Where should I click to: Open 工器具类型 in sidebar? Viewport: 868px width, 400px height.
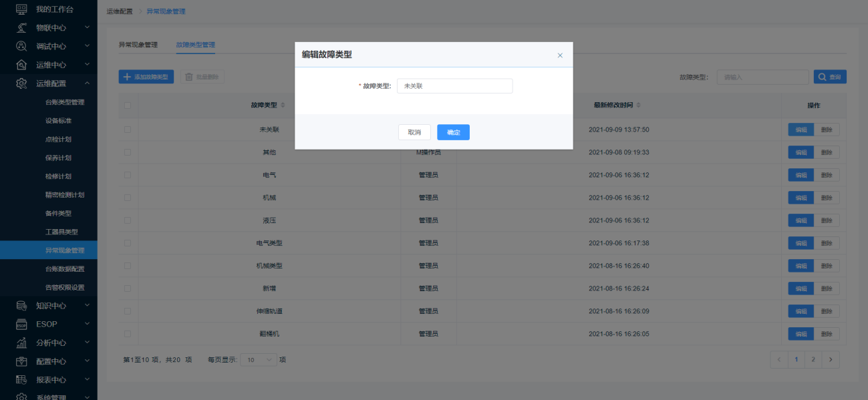click(61, 232)
